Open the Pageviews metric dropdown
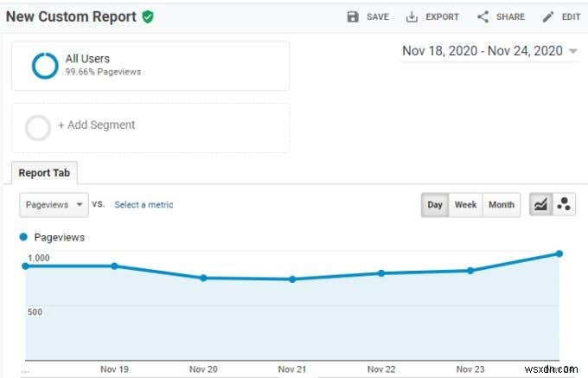Viewport: 588px width, 378px height. [54, 205]
